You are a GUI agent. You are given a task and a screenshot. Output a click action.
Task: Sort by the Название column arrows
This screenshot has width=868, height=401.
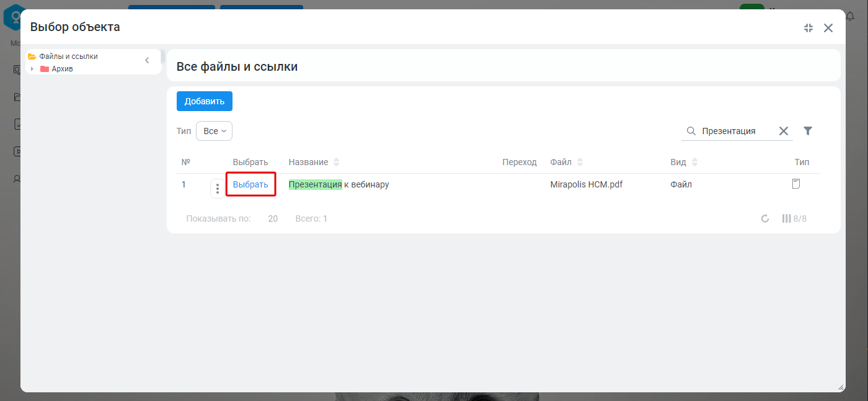[336, 162]
